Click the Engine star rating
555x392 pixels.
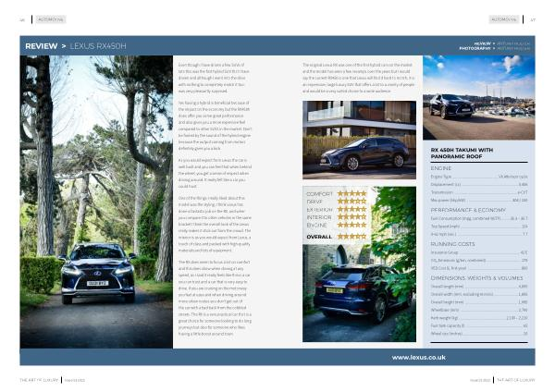click(351, 225)
